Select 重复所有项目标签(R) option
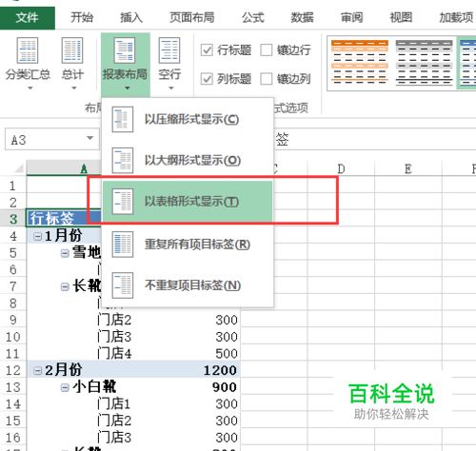 (188, 245)
